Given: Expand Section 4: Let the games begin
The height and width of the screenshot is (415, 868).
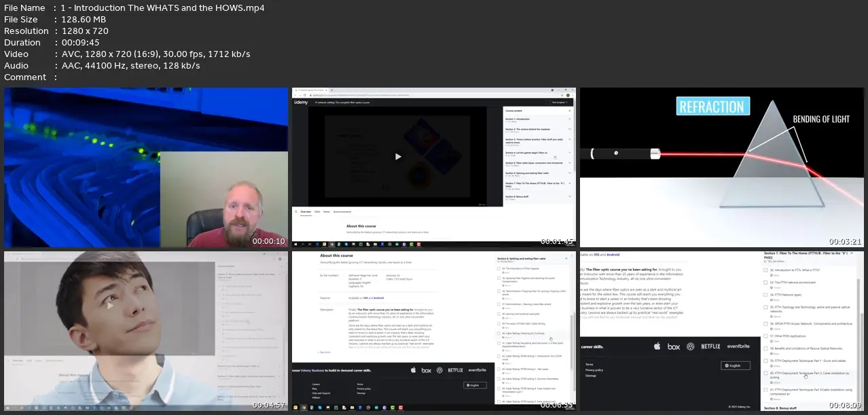Looking at the screenshot, I should coord(570,152).
